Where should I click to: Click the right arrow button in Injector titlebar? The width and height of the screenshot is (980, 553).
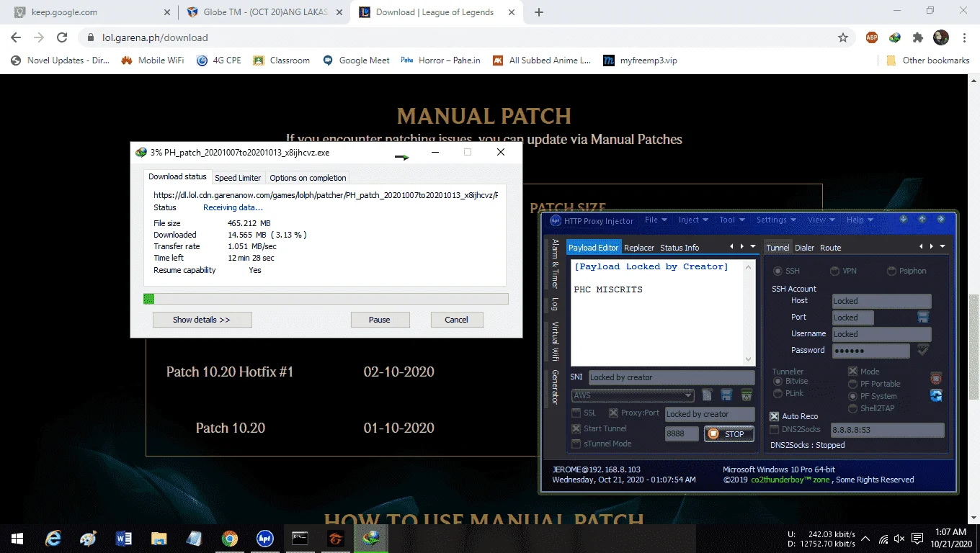(x=940, y=220)
